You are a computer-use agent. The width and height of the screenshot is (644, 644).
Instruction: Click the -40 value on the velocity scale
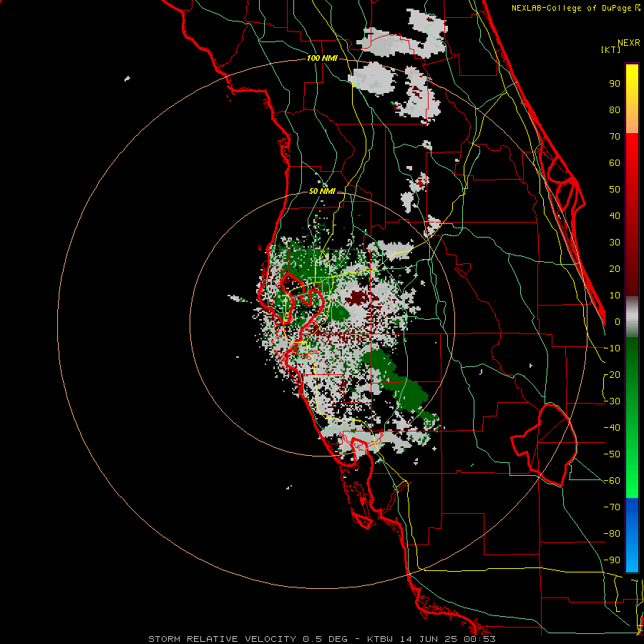[612, 428]
